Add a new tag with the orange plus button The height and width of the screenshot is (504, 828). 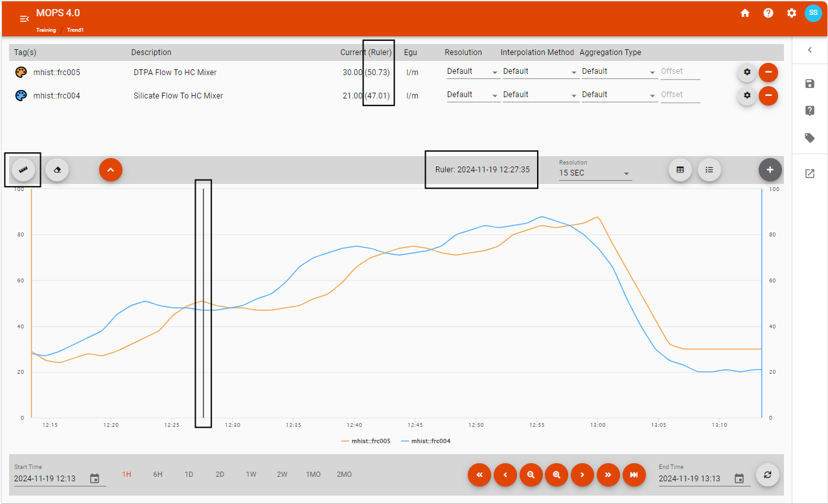[770, 170]
